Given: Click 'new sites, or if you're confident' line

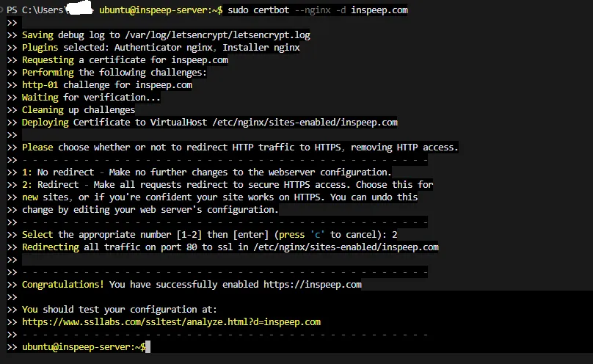Looking at the screenshot, I should pyautogui.click(x=219, y=197).
